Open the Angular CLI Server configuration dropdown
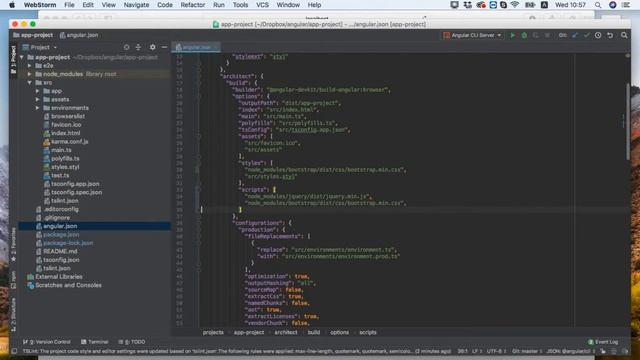The width and height of the screenshot is (640, 360). coord(472,36)
